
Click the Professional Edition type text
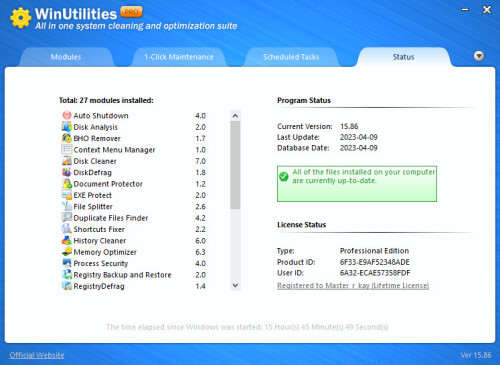[374, 251]
